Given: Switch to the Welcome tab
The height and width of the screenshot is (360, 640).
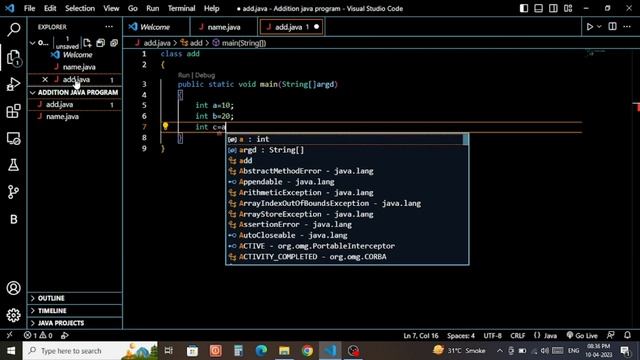Looking at the screenshot, I should (x=156, y=27).
